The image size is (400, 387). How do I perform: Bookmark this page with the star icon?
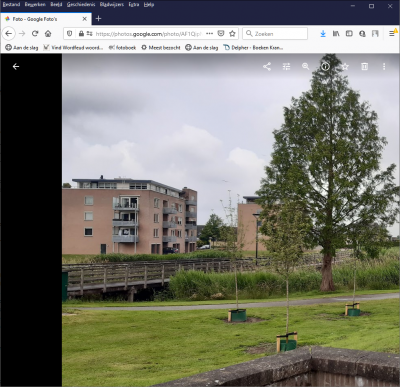(232, 33)
